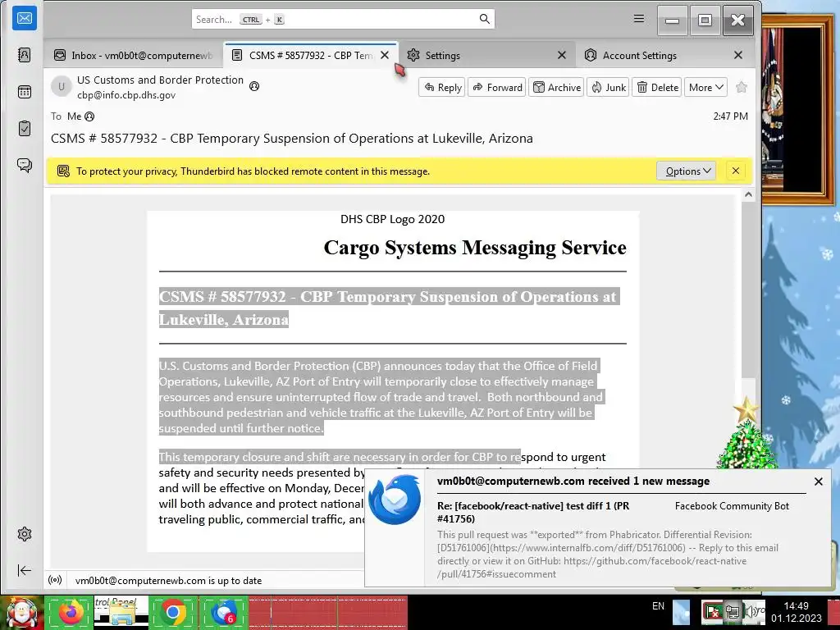This screenshot has width=840, height=630.
Task: Click the status text vm0b0t@computernewb.com is up to date
Action: [x=168, y=581]
